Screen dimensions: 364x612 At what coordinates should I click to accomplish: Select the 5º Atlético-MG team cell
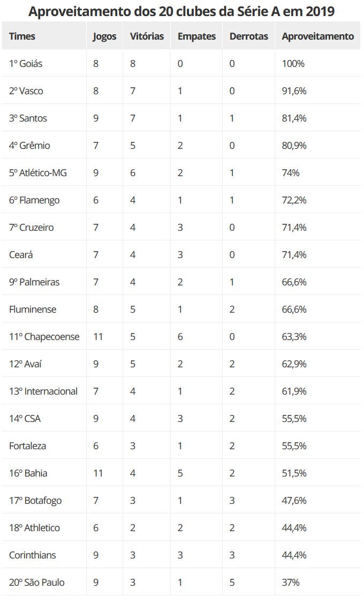pyautogui.click(x=38, y=173)
